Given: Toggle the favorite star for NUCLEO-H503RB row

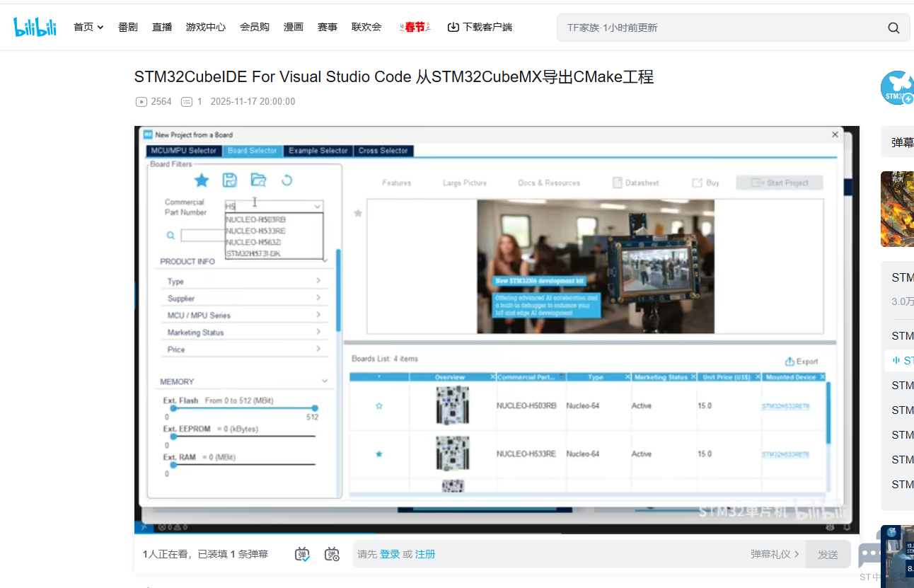Looking at the screenshot, I should point(379,406).
